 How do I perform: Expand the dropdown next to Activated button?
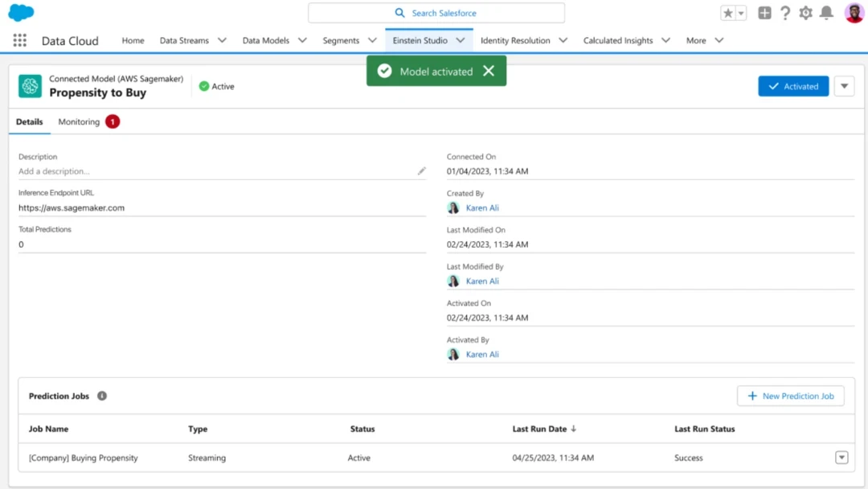click(x=844, y=87)
